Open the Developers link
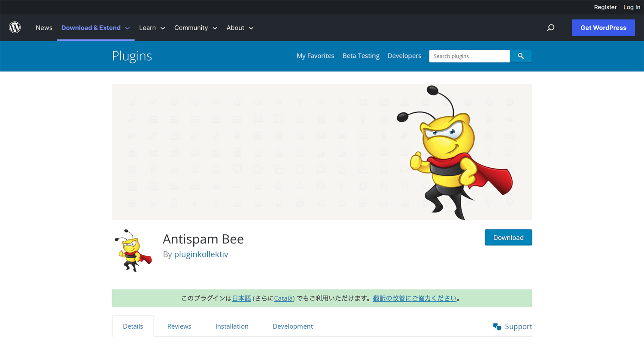Screen dimensions: 644x357 coord(404,56)
